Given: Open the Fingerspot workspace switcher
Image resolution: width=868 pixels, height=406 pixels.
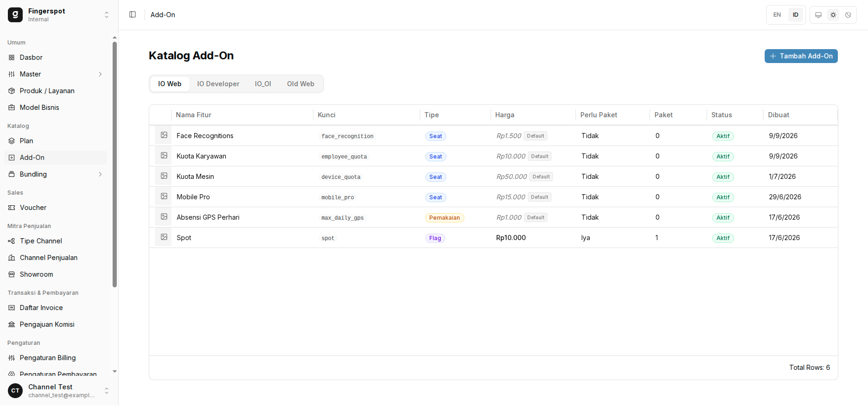Looking at the screenshot, I should [x=59, y=15].
